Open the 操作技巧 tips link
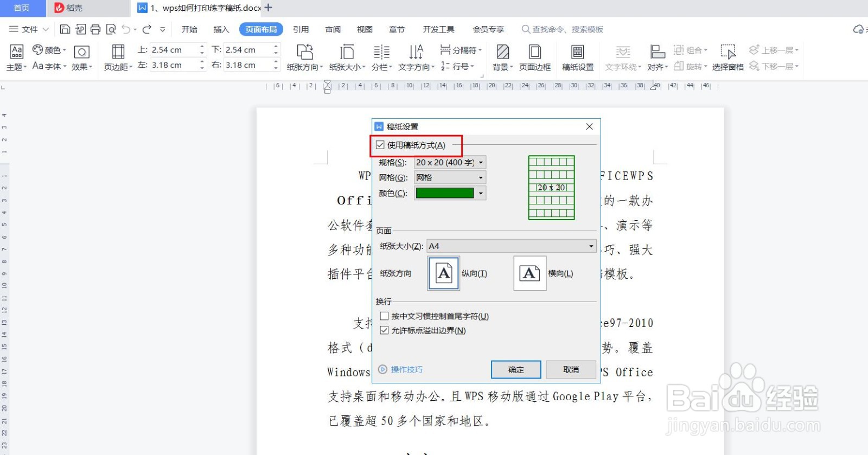 (x=400, y=369)
